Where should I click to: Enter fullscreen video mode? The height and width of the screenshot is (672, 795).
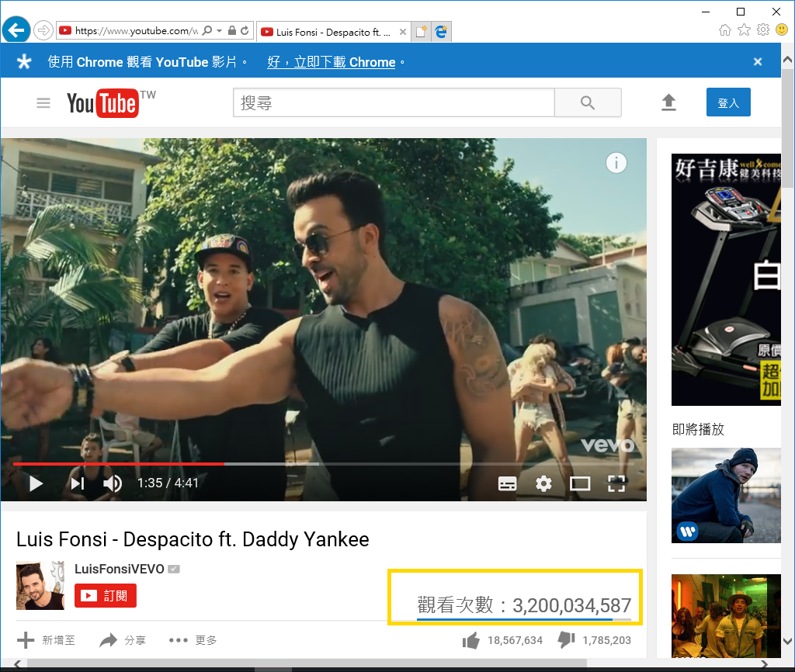pos(616,483)
